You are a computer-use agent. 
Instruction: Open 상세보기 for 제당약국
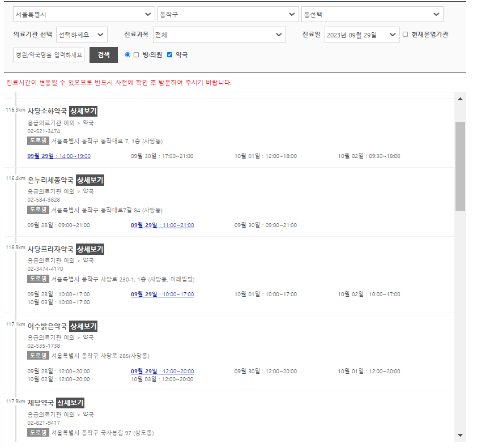tap(70, 403)
